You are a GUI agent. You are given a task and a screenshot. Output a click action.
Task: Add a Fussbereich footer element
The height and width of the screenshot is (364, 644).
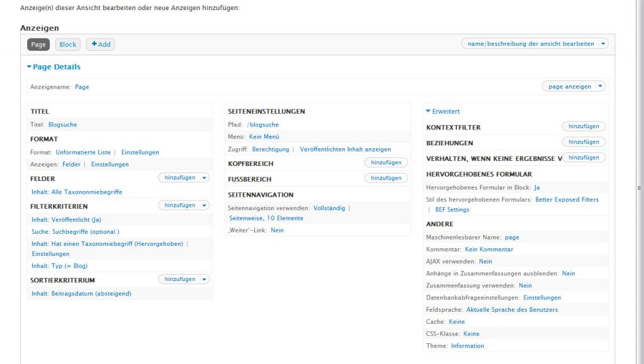(x=386, y=179)
